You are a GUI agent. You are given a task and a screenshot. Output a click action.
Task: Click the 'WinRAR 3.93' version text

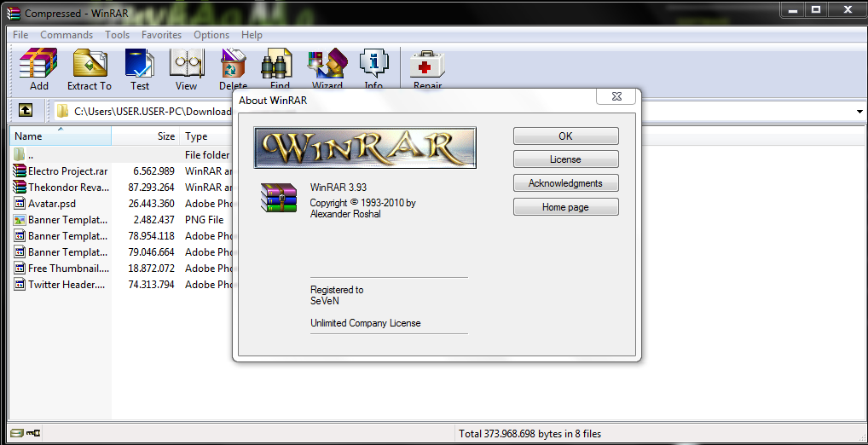point(338,188)
